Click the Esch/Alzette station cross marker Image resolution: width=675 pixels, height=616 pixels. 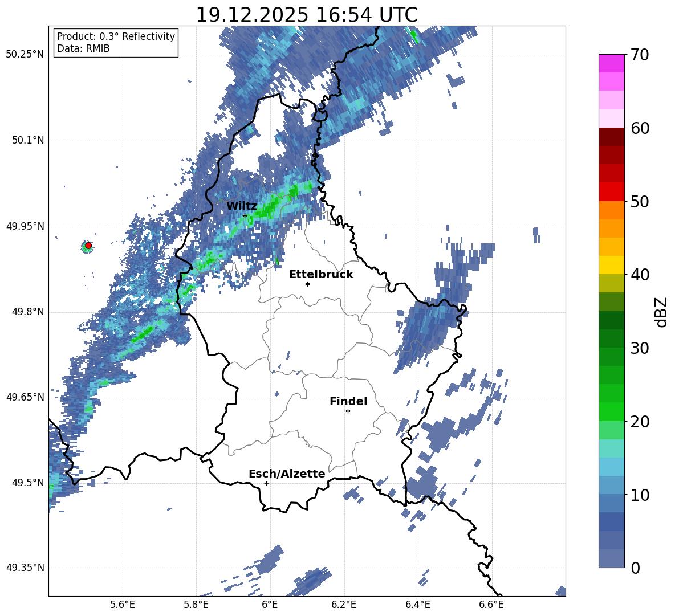coord(266,483)
